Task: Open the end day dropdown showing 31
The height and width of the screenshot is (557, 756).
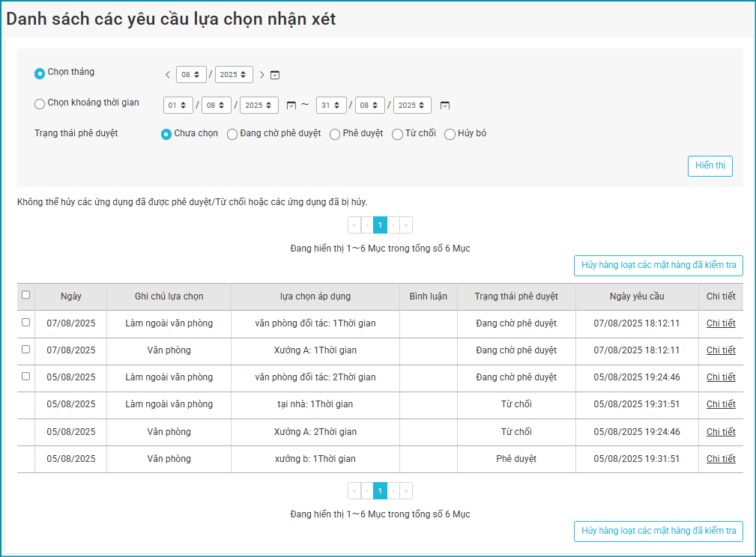Action: click(x=330, y=106)
